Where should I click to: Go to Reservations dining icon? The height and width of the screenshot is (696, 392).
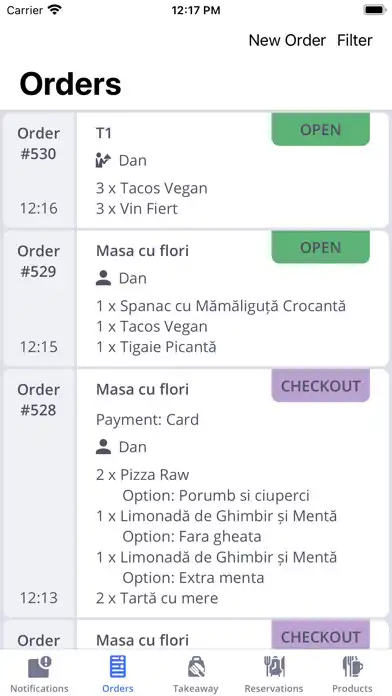[x=274, y=667]
